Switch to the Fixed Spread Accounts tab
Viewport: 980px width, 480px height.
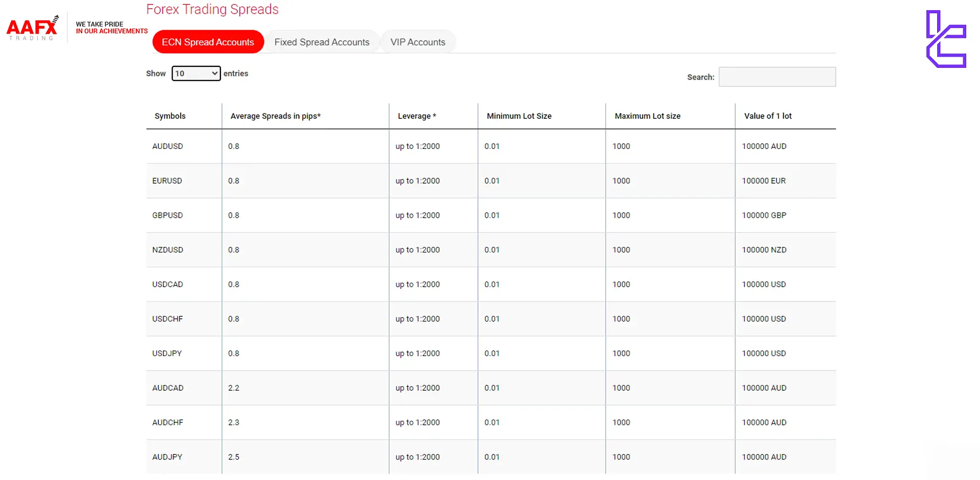click(322, 42)
